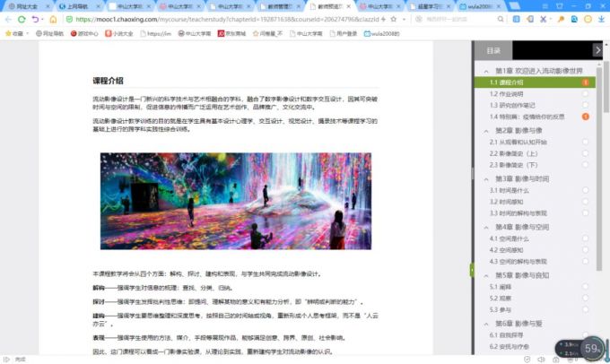The height and width of the screenshot is (364, 610).
Task: Open the dropdown arrow beside the undo icon
Action: pyautogui.click(x=42, y=19)
